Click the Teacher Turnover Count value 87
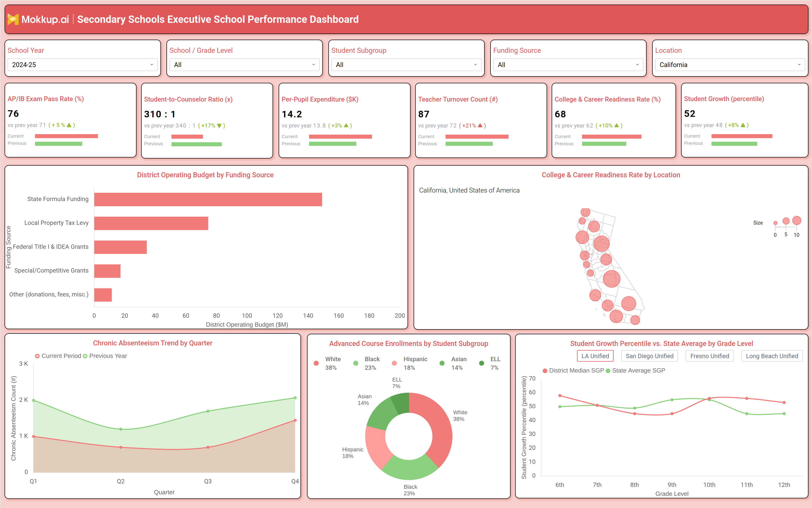 (424, 114)
